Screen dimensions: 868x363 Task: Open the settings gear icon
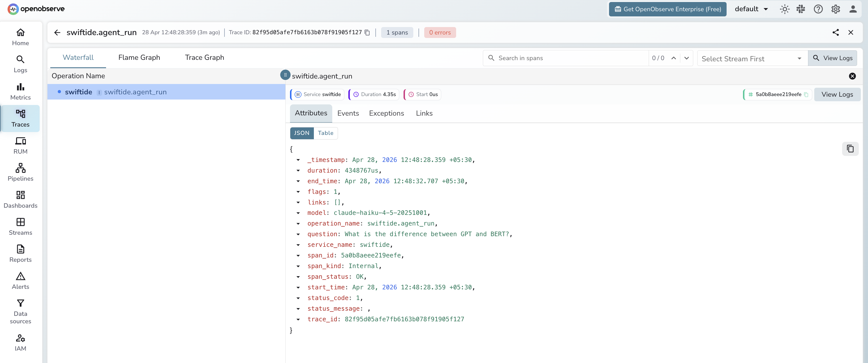click(x=836, y=9)
